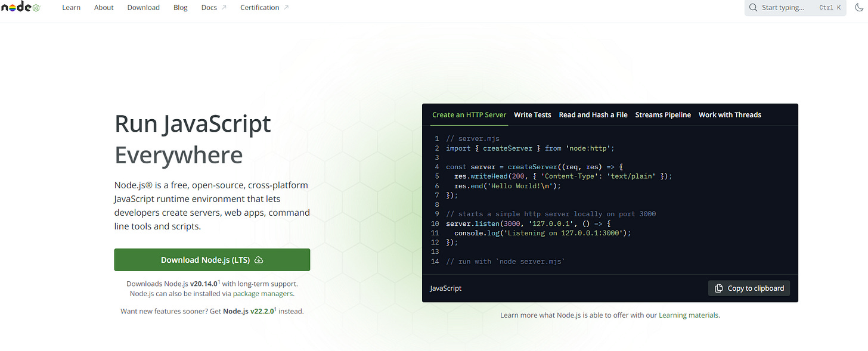The height and width of the screenshot is (351, 868).
Task: Click the '// server.mjs' comment line
Action: pos(473,138)
